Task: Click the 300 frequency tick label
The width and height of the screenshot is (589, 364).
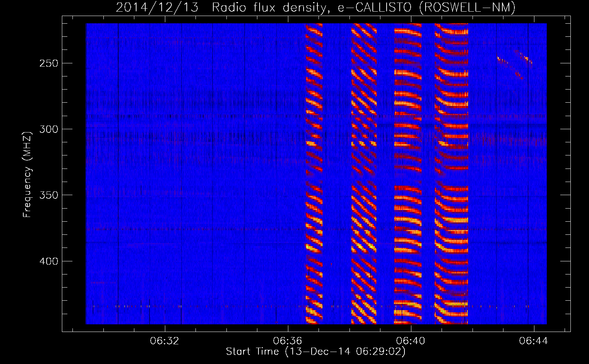Action: 49,129
